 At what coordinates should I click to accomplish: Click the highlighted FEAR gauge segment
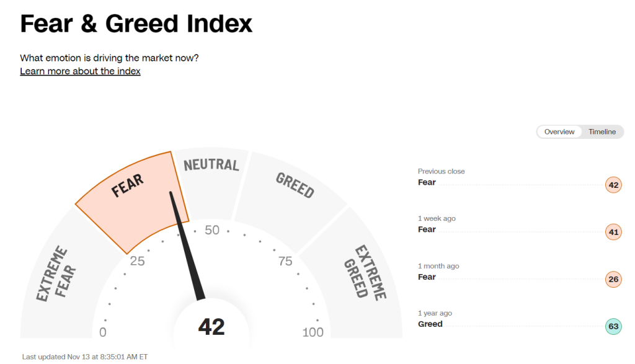pyautogui.click(x=127, y=186)
